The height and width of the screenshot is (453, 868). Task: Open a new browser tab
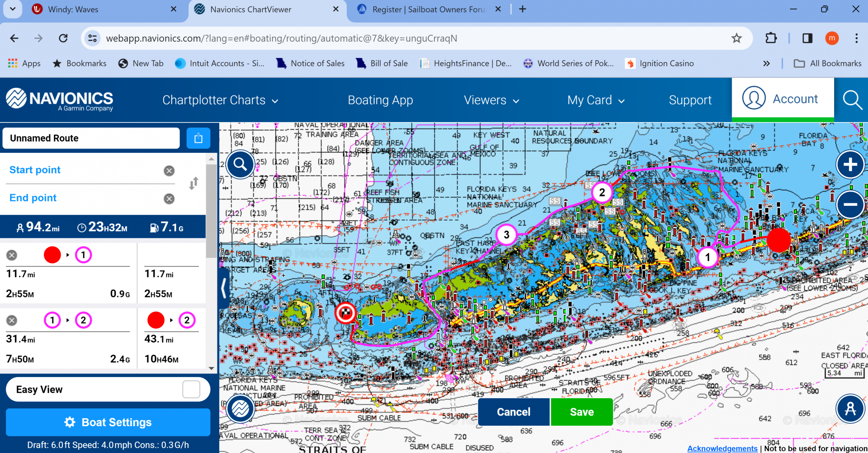coord(523,9)
